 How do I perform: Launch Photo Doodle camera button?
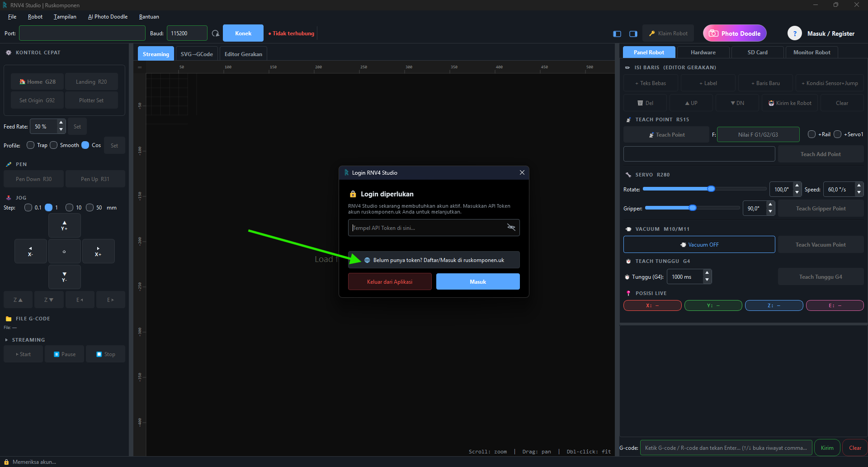point(735,33)
